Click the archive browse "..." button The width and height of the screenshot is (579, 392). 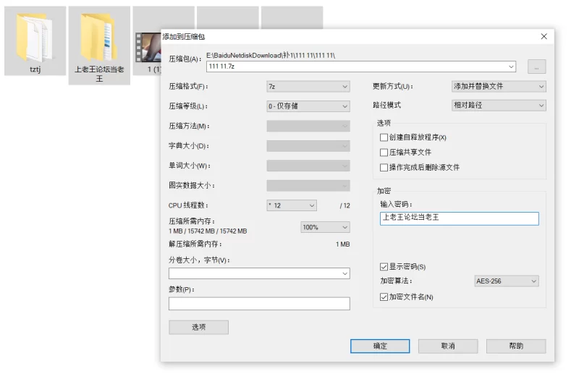536,67
